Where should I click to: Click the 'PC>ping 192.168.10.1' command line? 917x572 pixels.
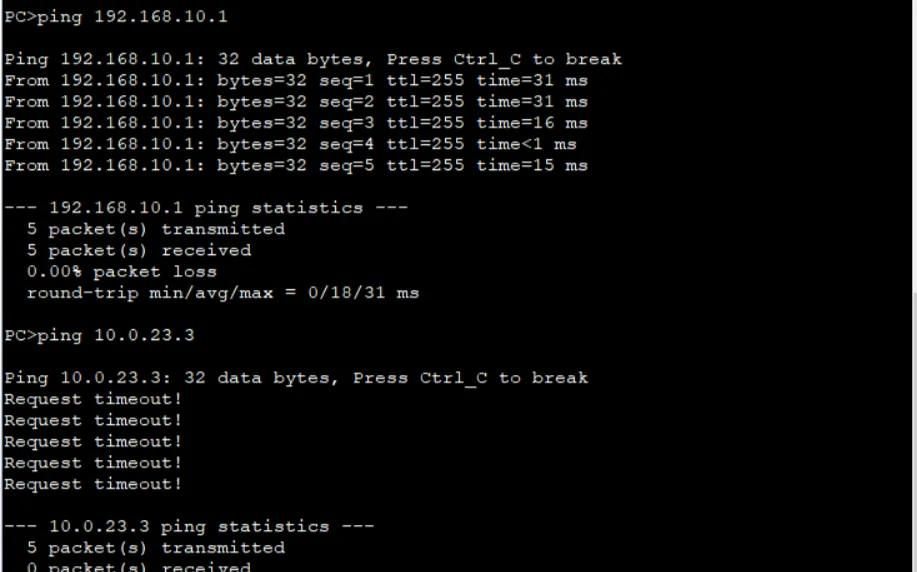pyautogui.click(x=116, y=16)
